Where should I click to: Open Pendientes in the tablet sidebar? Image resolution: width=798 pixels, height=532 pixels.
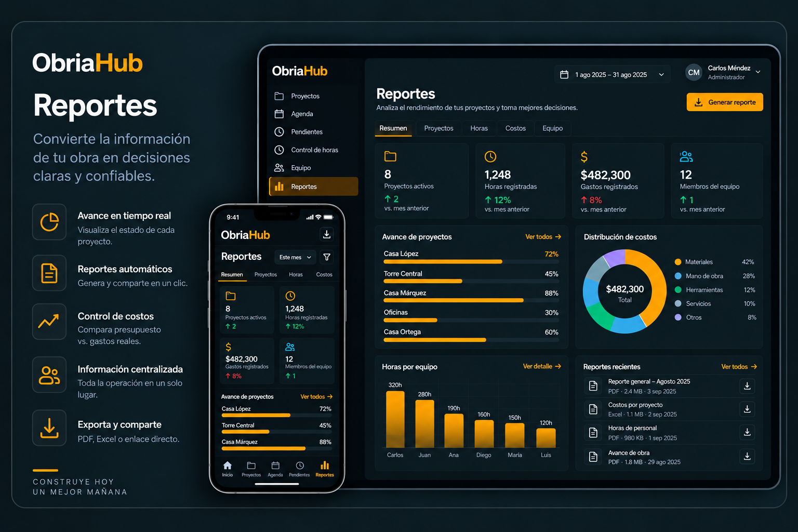tap(313, 132)
